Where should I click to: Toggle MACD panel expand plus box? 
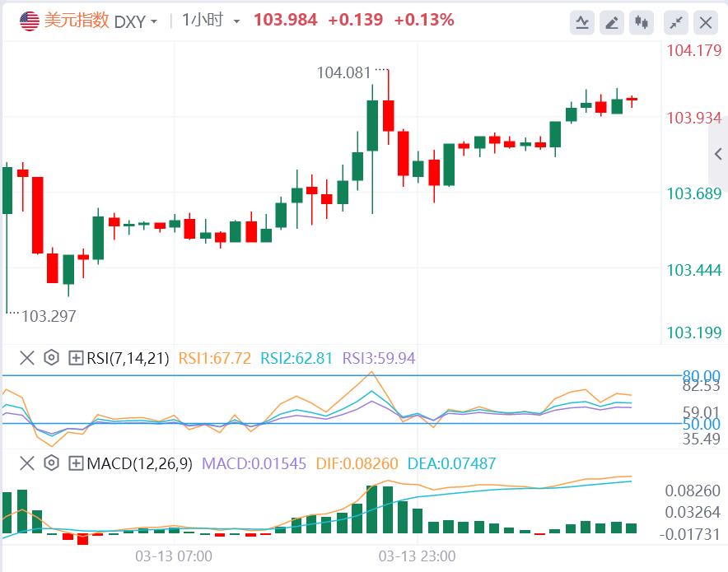pos(76,463)
